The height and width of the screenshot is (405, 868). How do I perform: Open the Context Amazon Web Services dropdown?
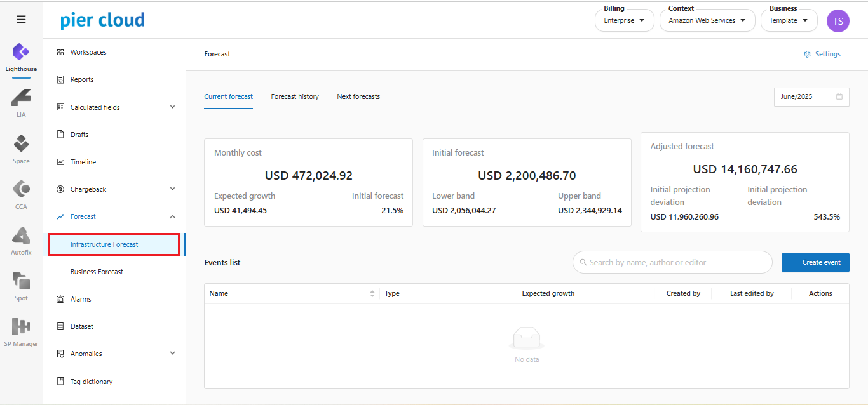pyautogui.click(x=706, y=21)
